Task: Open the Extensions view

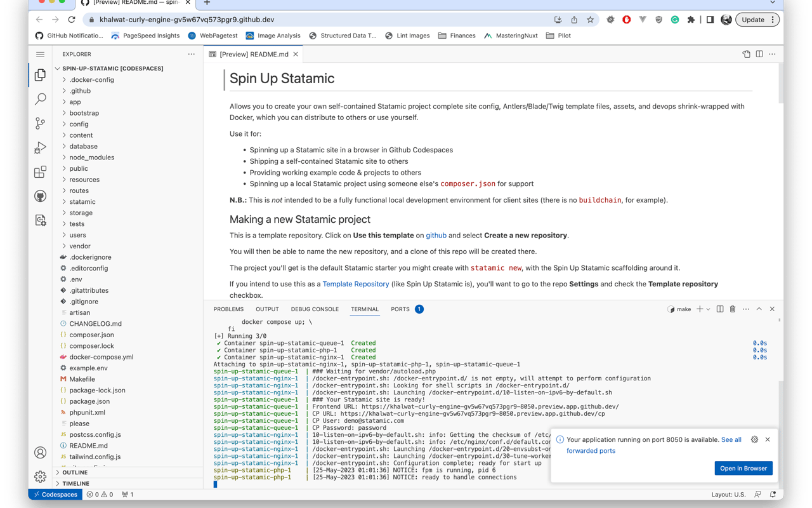Action: (x=40, y=171)
